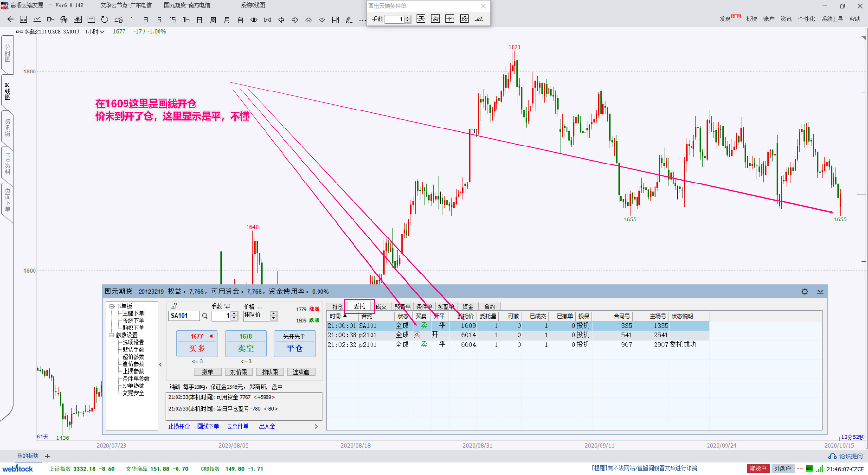Switch to the 持仓 positions tab

pos(337,307)
